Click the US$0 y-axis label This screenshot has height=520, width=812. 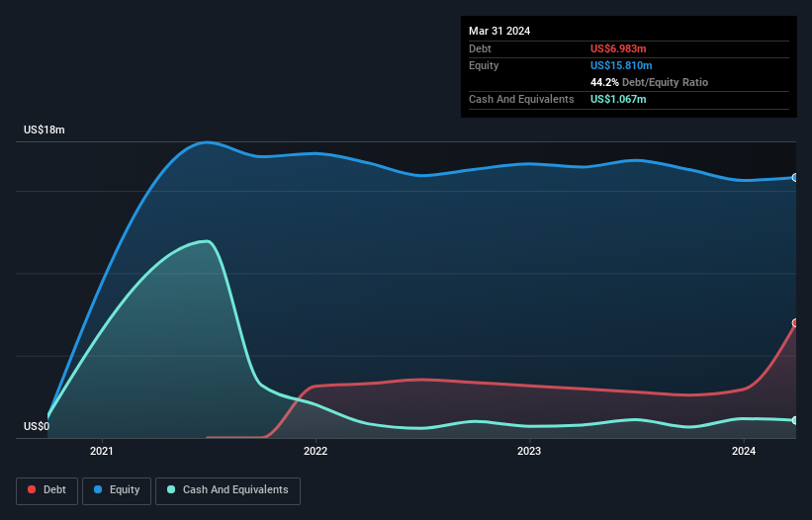coord(37,426)
